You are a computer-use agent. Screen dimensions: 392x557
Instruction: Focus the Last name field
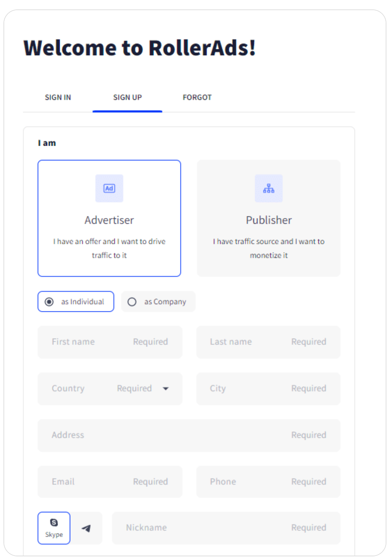pyautogui.click(x=268, y=342)
